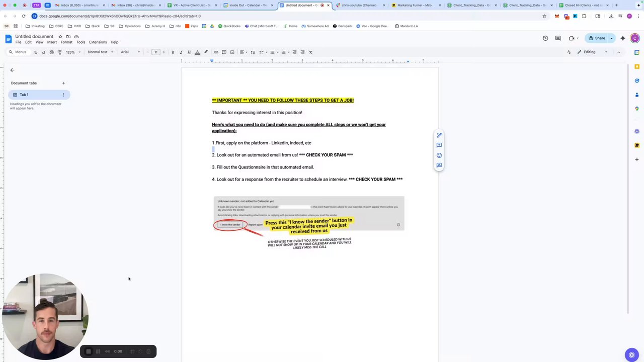Image resolution: width=644 pixels, height=362 pixels.
Task: Open the Arial font dropdown
Action: (130, 52)
